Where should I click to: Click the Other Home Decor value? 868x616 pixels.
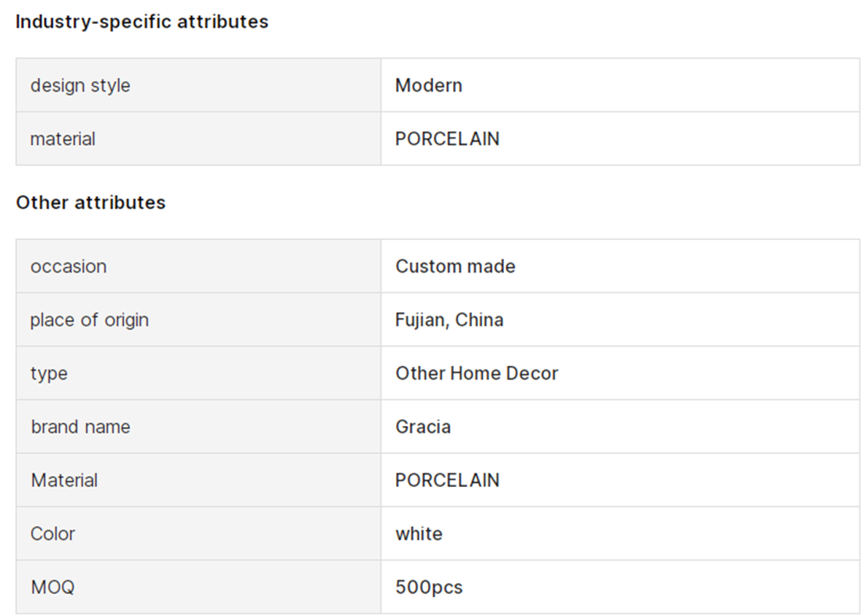pyautogui.click(x=476, y=373)
